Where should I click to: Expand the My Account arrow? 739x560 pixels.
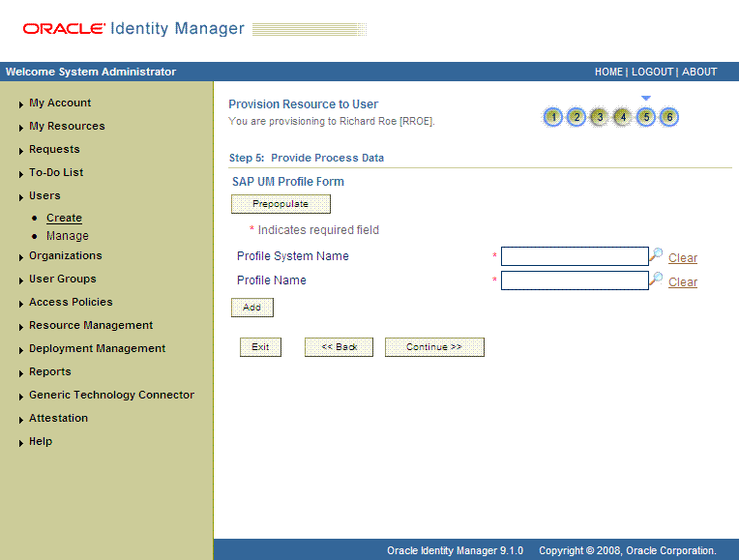[x=20, y=104]
